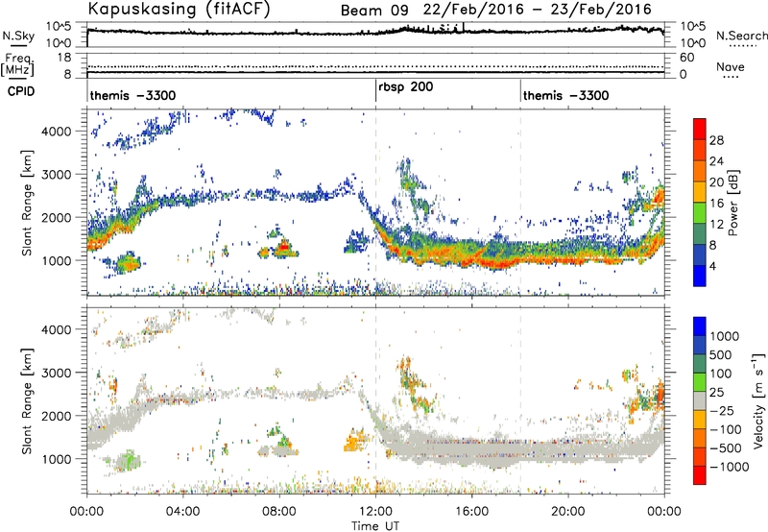This screenshot has width=768, height=532.
Task: Click the '60' Nave axis tick
Action: coord(687,58)
